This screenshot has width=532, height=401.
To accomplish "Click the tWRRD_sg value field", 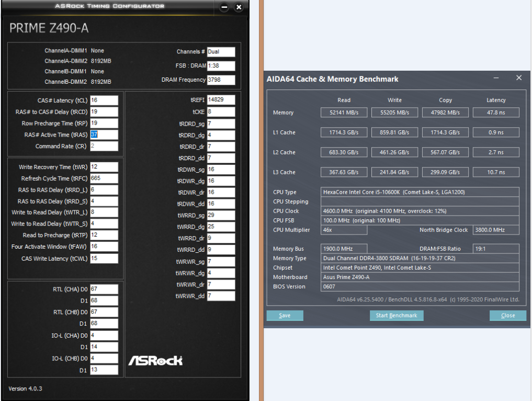I will click(221, 215).
